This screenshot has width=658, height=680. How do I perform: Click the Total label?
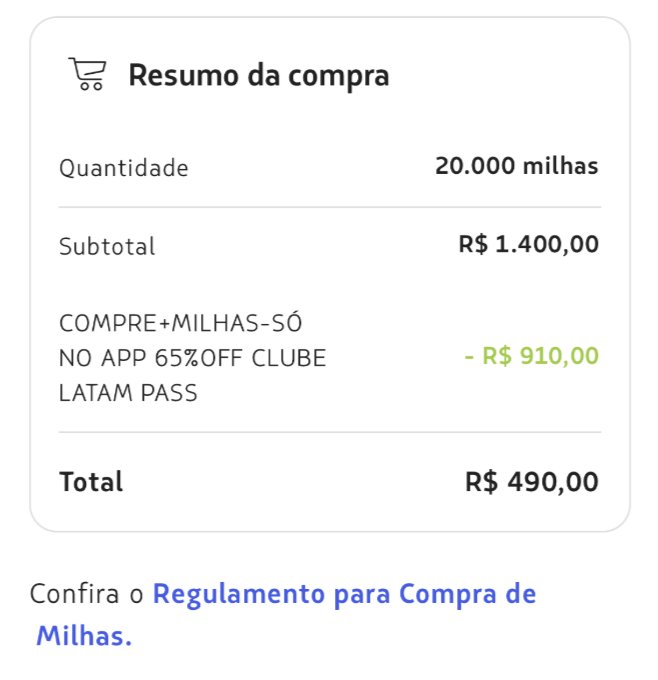[x=91, y=482]
